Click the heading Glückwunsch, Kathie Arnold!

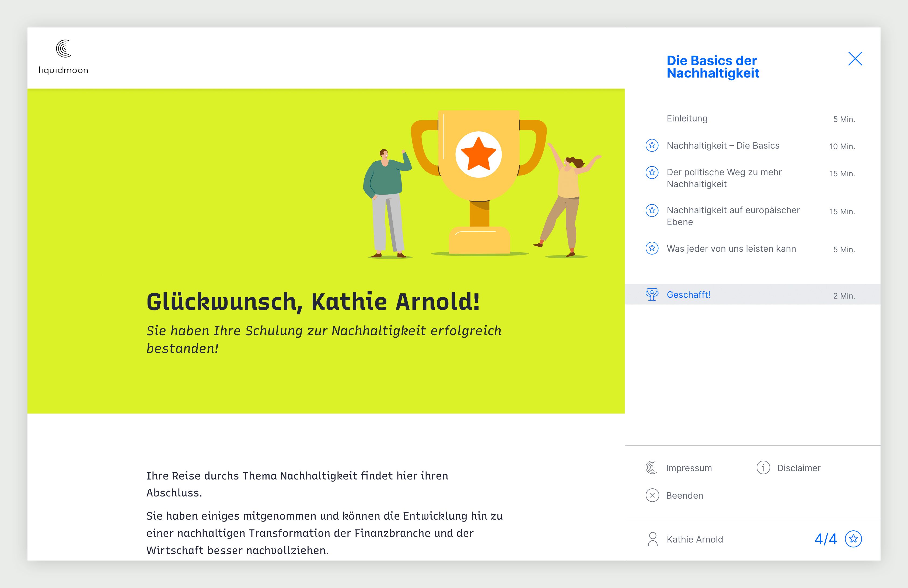(x=313, y=302)
